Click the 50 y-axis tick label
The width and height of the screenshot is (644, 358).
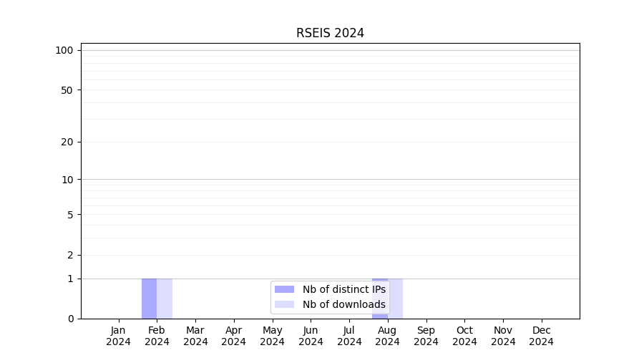pos(67,90)
